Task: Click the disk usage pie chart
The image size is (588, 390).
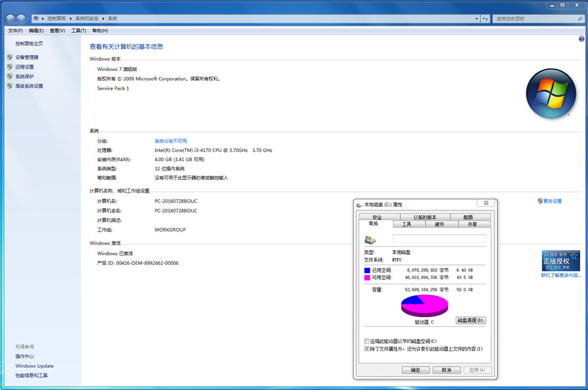Action: pos(424,306)
